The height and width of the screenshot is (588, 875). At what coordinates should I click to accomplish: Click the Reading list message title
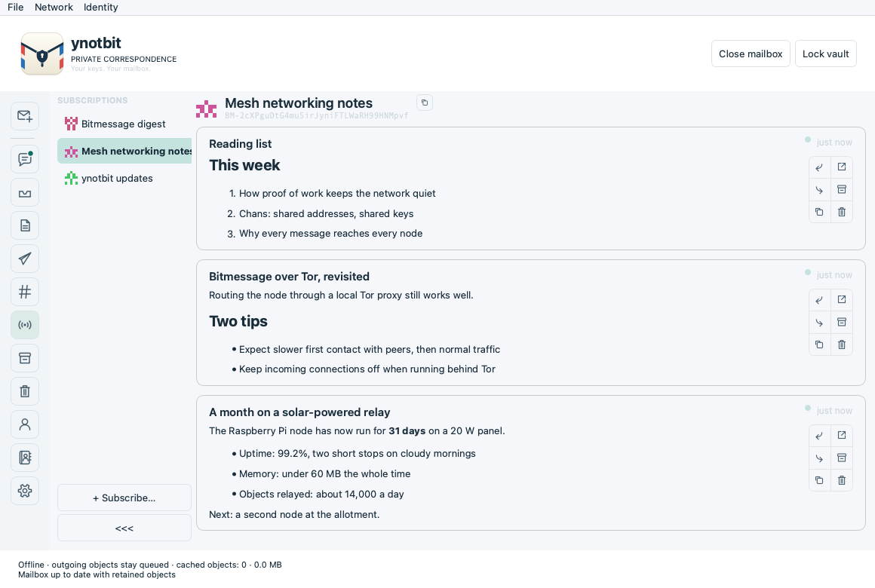pos(240,143)
